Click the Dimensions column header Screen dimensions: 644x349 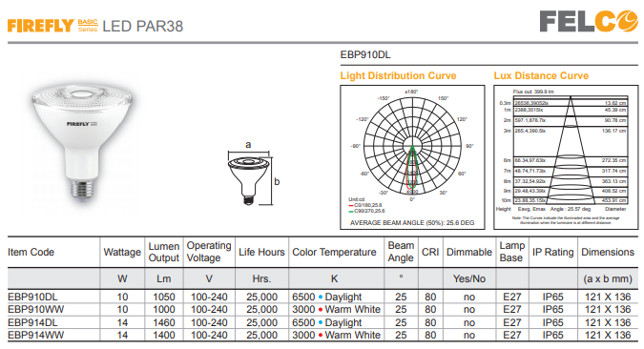tap(608, 252)
